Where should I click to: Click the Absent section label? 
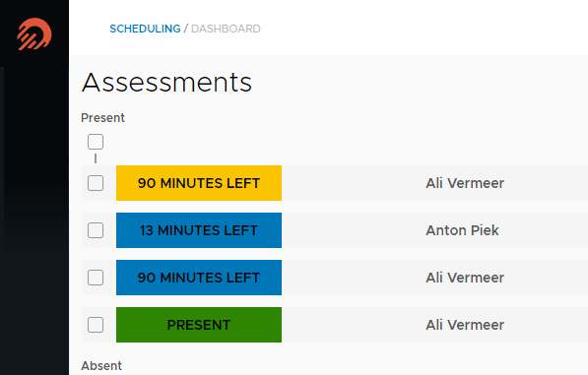tap(101, 365)
